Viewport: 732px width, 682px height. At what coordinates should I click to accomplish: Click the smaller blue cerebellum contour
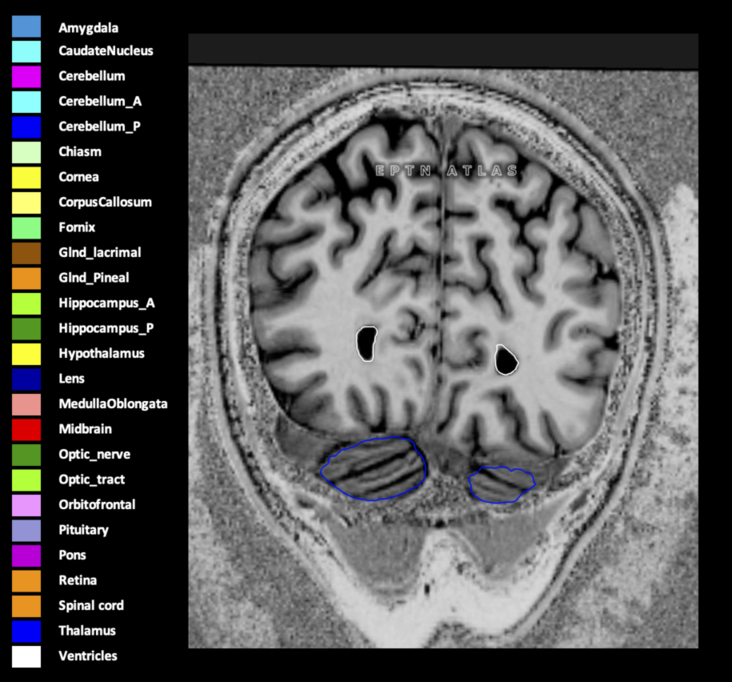tap(501, 484)
